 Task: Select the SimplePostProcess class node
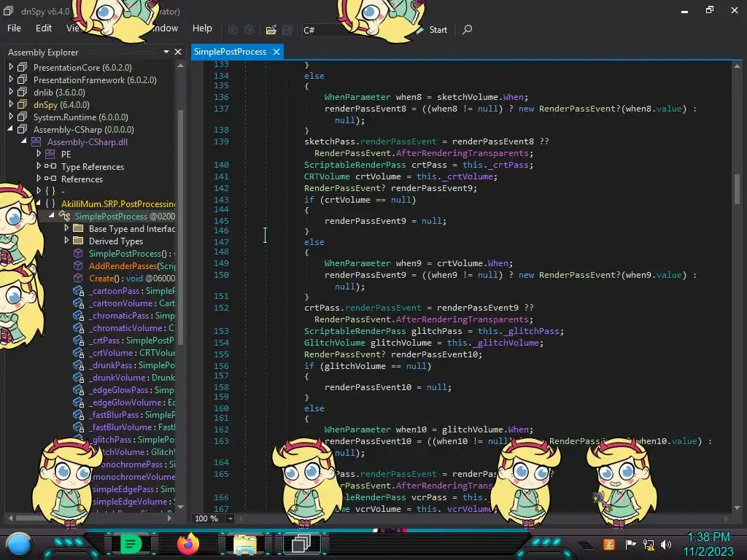click(125, 216)
